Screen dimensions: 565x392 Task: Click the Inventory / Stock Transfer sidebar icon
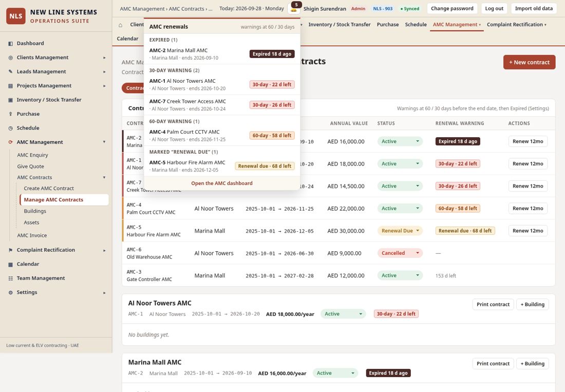(x=10, y=100)
